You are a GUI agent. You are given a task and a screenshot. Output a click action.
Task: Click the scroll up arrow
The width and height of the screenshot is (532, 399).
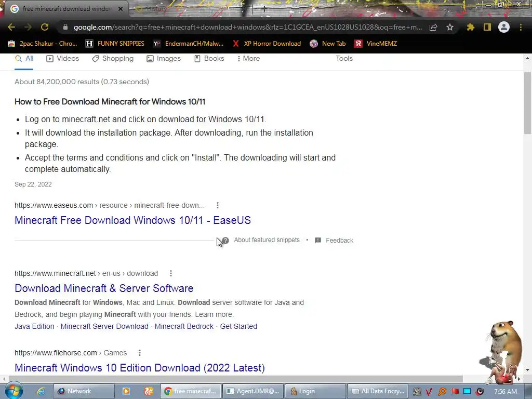pos(527,58)
